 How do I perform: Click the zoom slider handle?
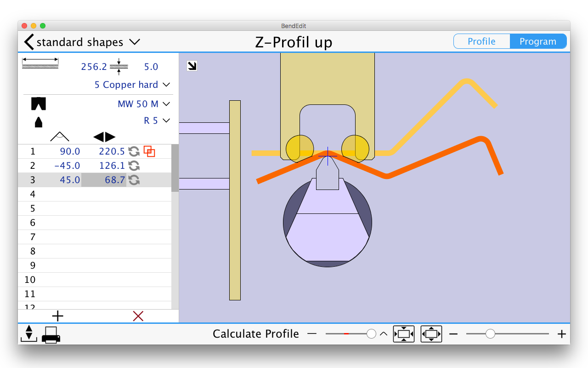click(x=490, y=334)
